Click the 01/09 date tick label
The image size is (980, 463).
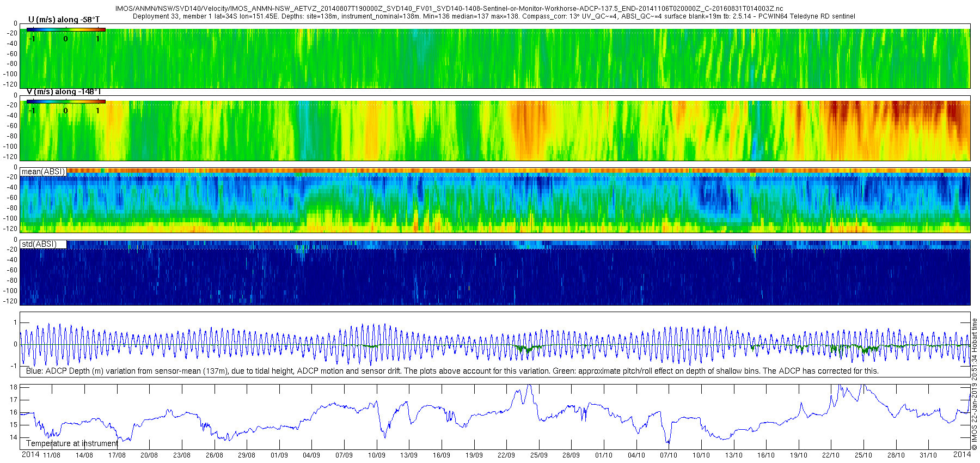coord(279,455)
